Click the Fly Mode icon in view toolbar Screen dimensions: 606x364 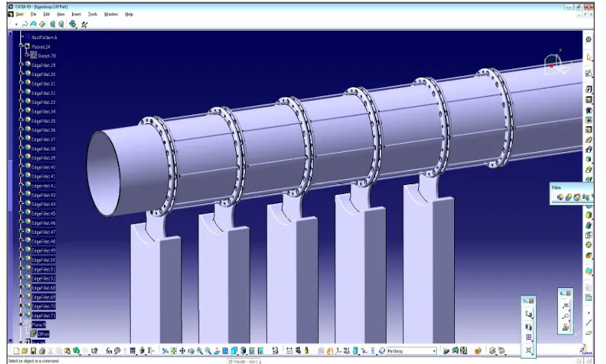(165, 351)
